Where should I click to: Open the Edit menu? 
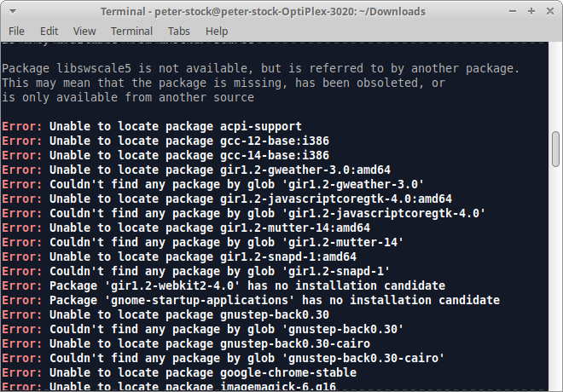point(49,32)
